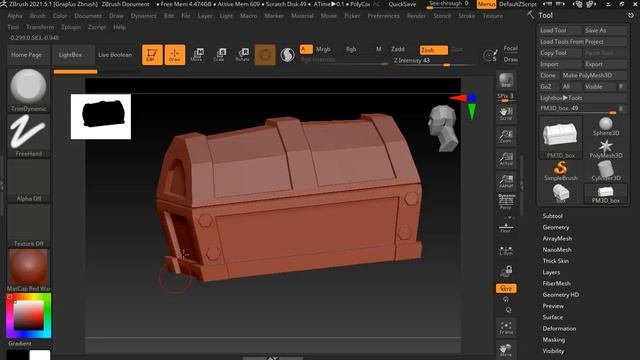Expand the Layers section

pyautogui.click(x=551, y=272)
